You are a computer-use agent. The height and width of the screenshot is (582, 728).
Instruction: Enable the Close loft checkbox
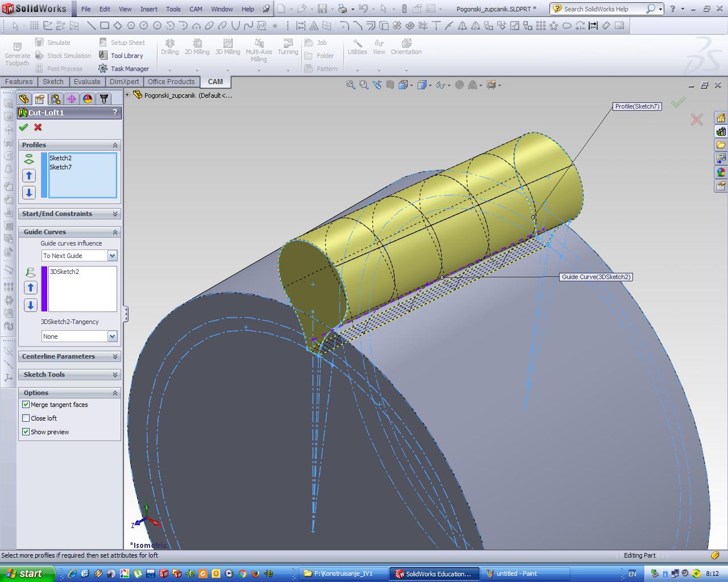tap(26, 418)
